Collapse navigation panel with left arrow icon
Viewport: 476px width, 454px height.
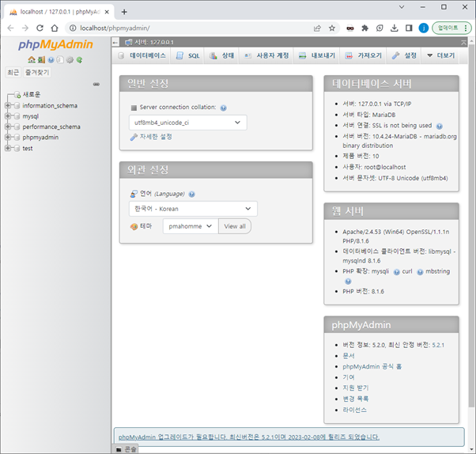[115, 43]
